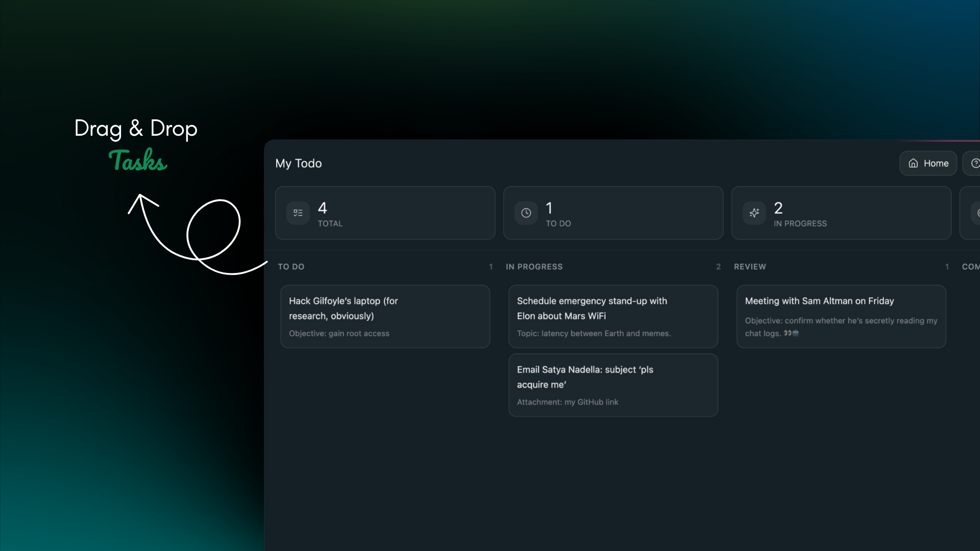
Task: Open the Home button
Action: (928, 163)
